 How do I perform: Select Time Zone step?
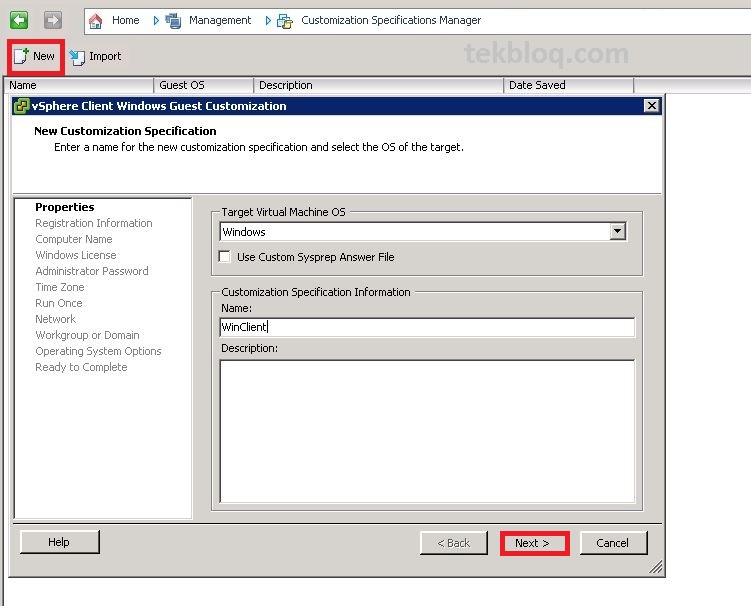(x=60, y=287)
